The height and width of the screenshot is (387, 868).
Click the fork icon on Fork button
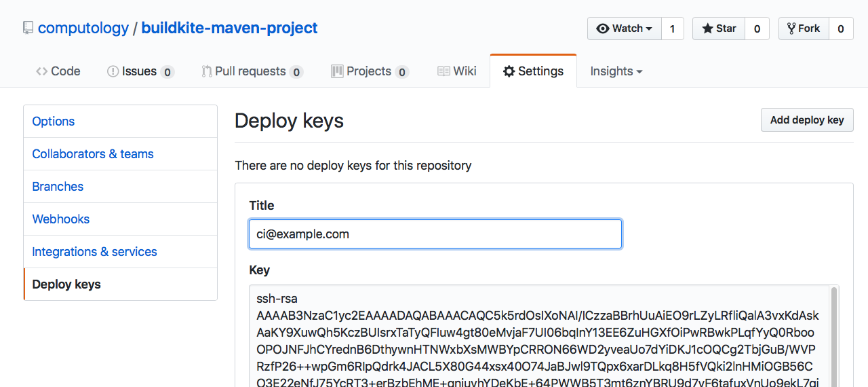point(791,29)
